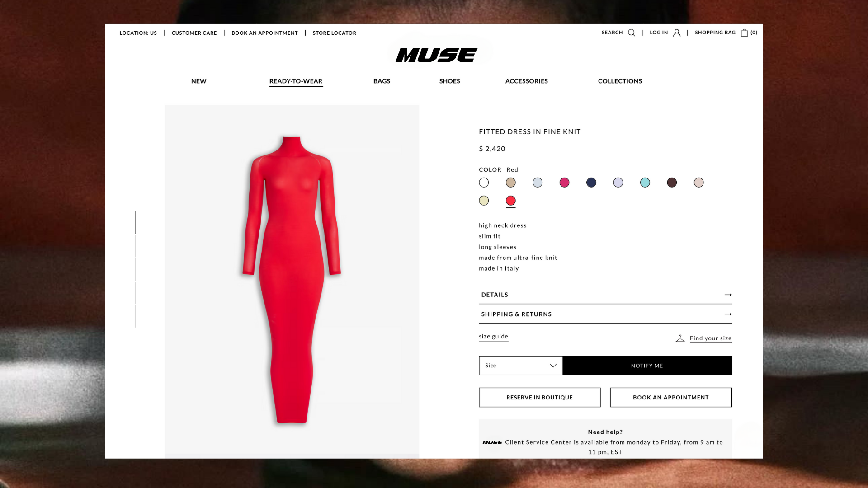Click RESERVE IN BOUTIQUE button
The width and height of the screenshot is (868, 488).
(x=540, y=398)
